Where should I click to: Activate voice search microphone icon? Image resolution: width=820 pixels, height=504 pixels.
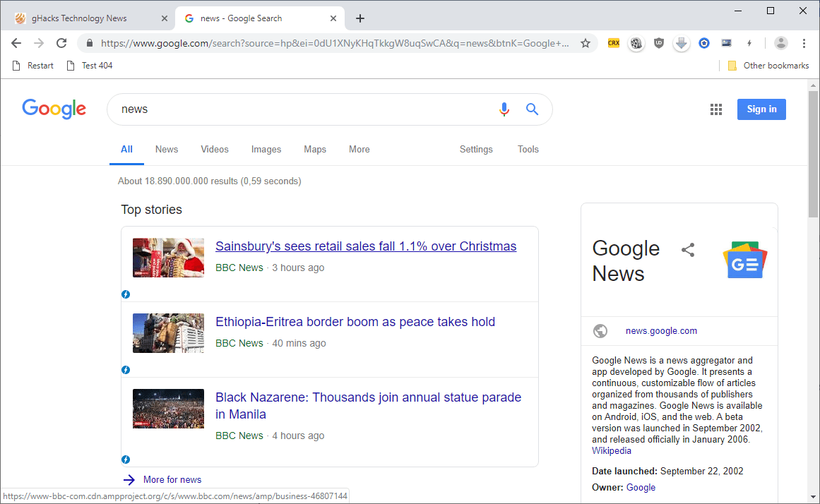point(504,109)
